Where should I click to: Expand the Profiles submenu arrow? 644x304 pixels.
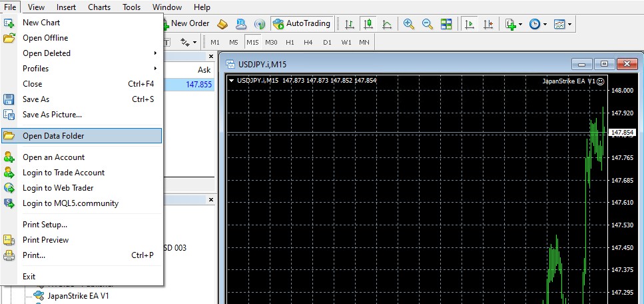pos(156,69)
